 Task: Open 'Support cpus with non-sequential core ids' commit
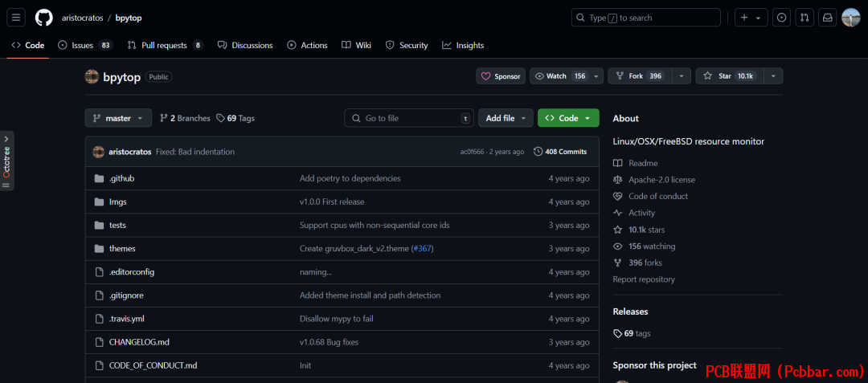[x=375, y=225]
